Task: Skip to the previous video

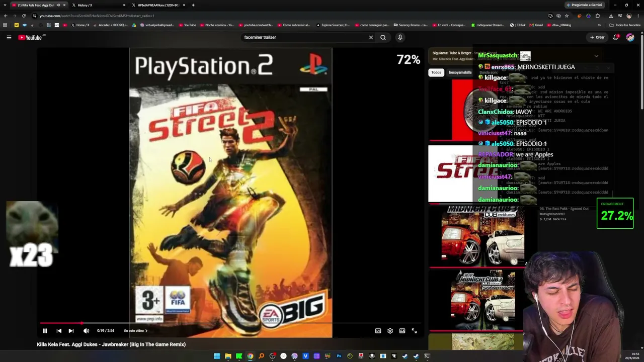Action: 59,331
